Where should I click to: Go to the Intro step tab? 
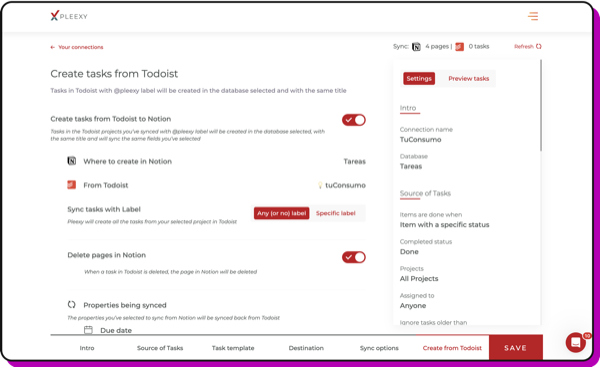click(87, 348)
